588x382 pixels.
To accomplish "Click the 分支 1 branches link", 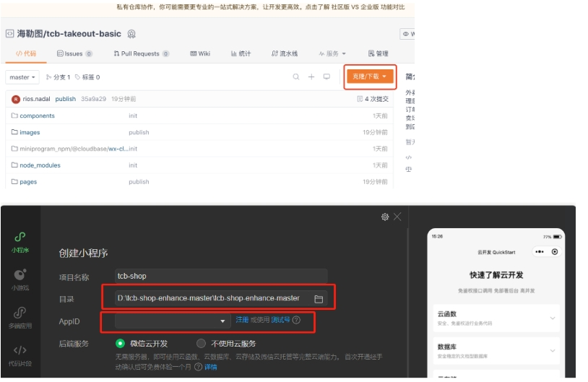I will pyautogui.click(x=58, y=77).
